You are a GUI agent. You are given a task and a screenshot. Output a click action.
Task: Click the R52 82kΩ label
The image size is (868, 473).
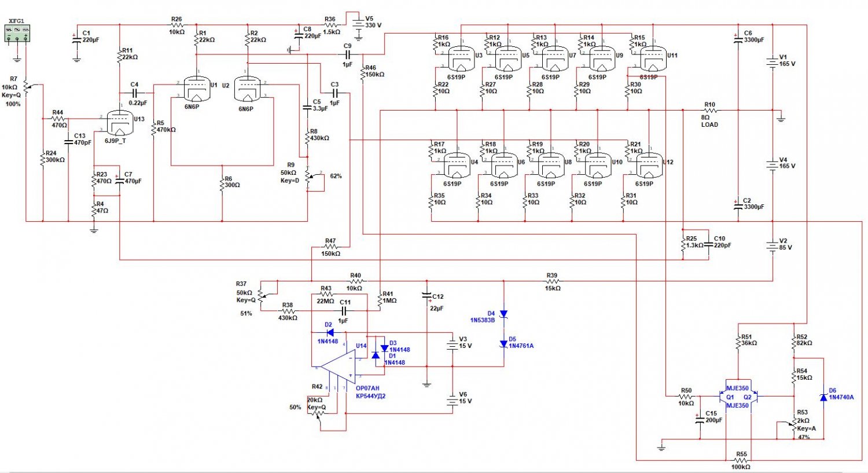(x=804, y=340)
